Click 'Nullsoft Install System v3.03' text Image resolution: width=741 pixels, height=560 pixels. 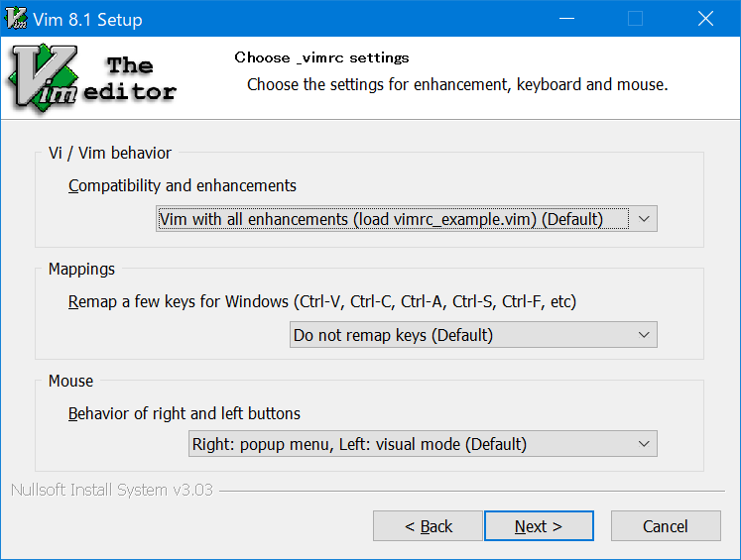tap(112, 490)
